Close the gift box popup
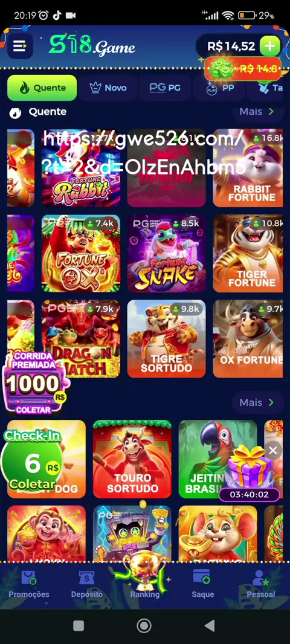Screen dimensions: 290x644 pyautogui.click(x=272, y=451)
